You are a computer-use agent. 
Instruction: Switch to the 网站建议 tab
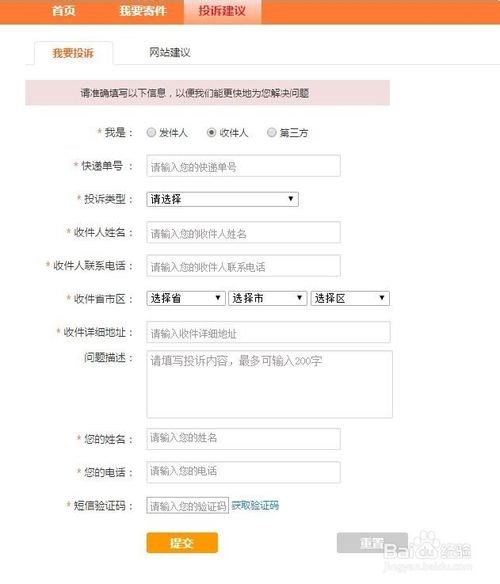170,53
